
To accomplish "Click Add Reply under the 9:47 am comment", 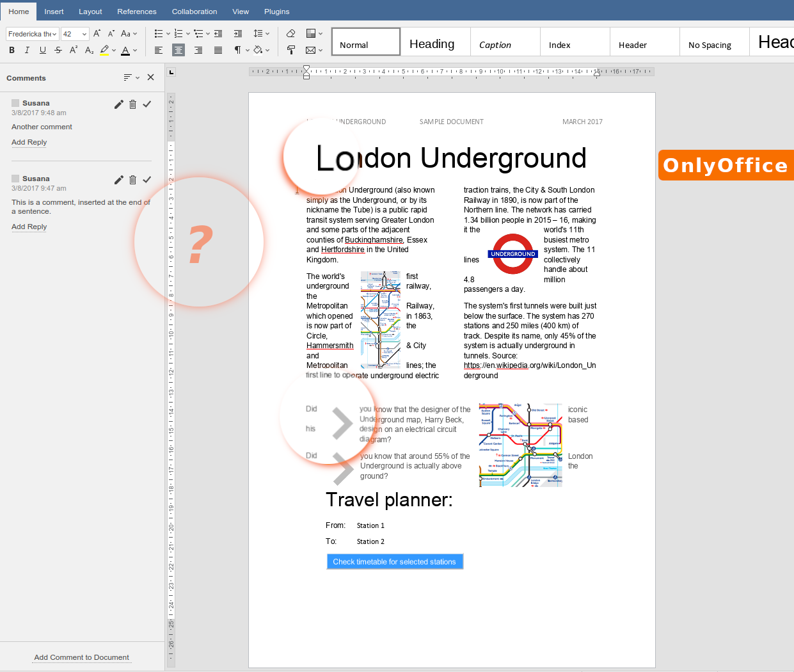I will pos(29,227).
